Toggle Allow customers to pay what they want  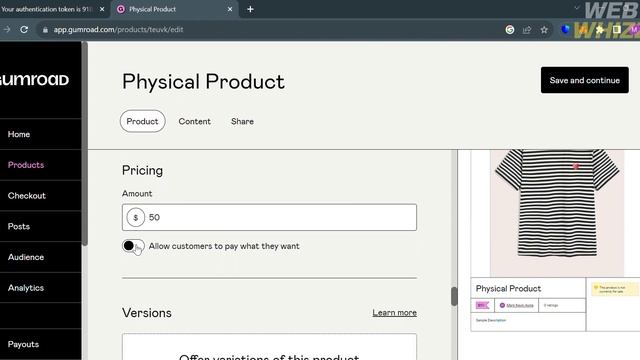(133, 246)
